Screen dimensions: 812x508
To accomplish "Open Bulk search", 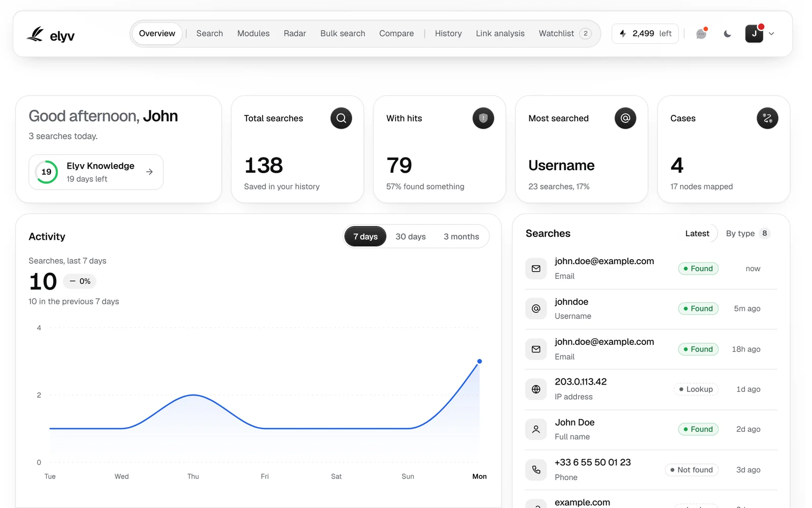I will point(343,34).
